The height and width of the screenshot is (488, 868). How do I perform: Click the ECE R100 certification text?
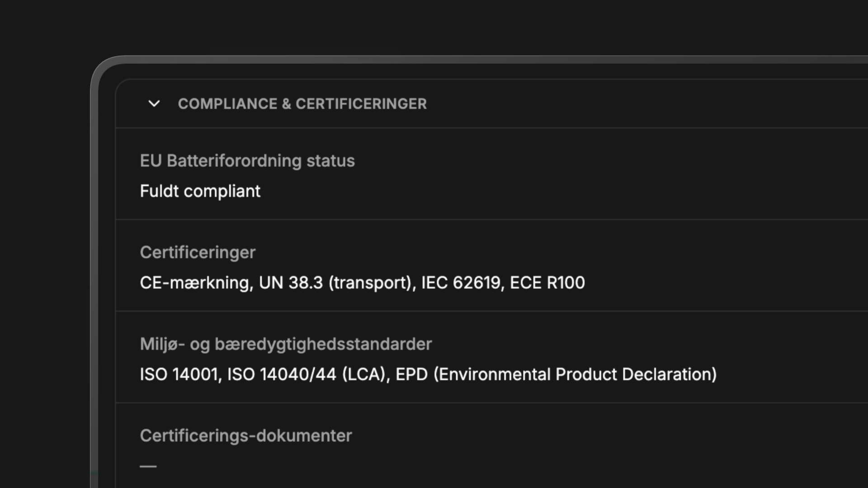pos(547,282)
